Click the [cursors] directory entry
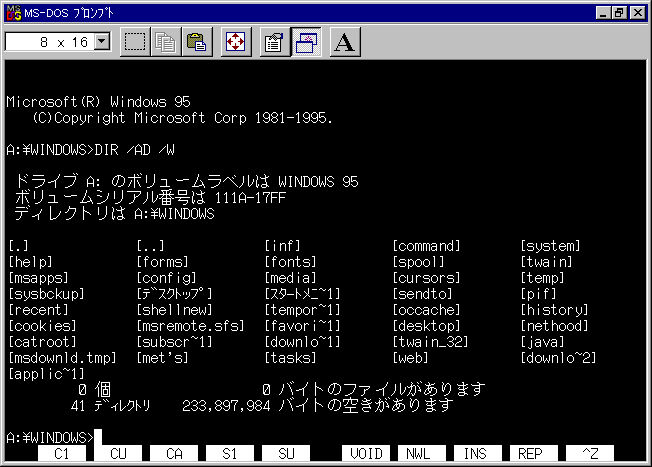This screenshot has width=652, height=467. point(426,278)
